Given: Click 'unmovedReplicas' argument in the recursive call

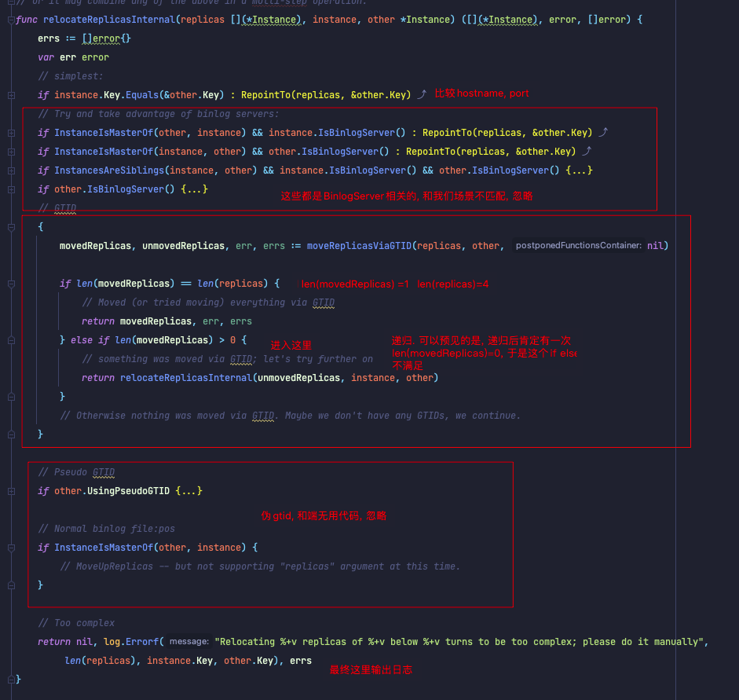Looking at the screenshot, I should pyautogui.click(x=298, y=378).
